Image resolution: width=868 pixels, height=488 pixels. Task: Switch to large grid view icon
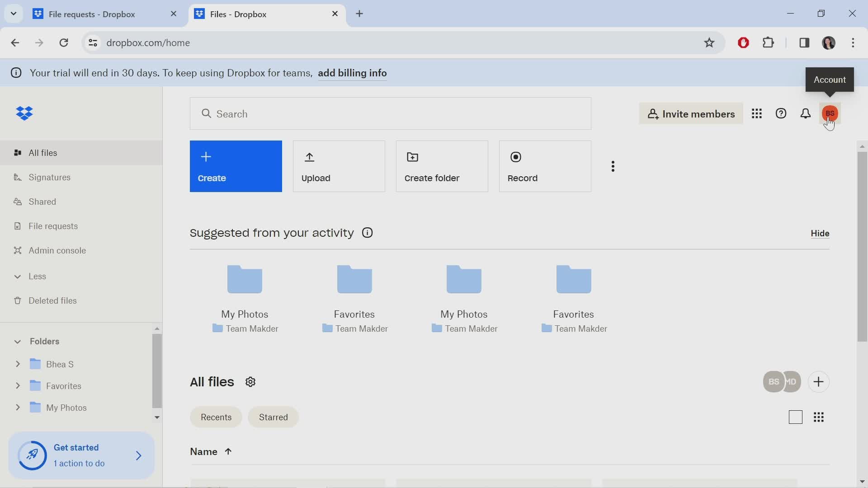[795, 417]
